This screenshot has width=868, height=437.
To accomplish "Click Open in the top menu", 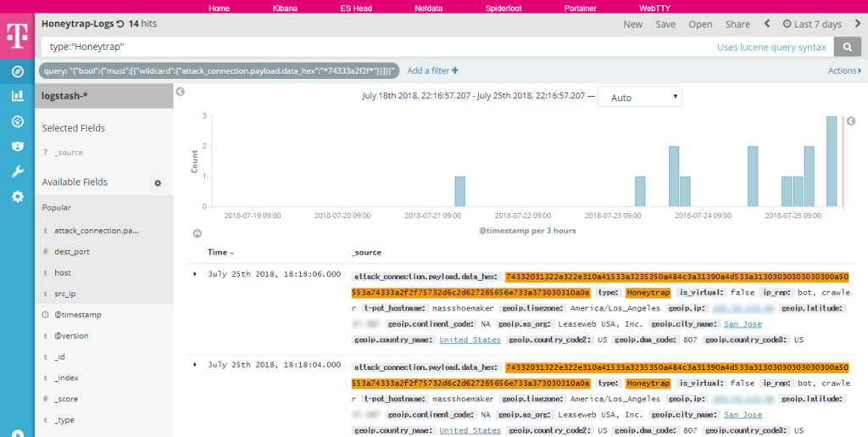I will click(700, 24).
